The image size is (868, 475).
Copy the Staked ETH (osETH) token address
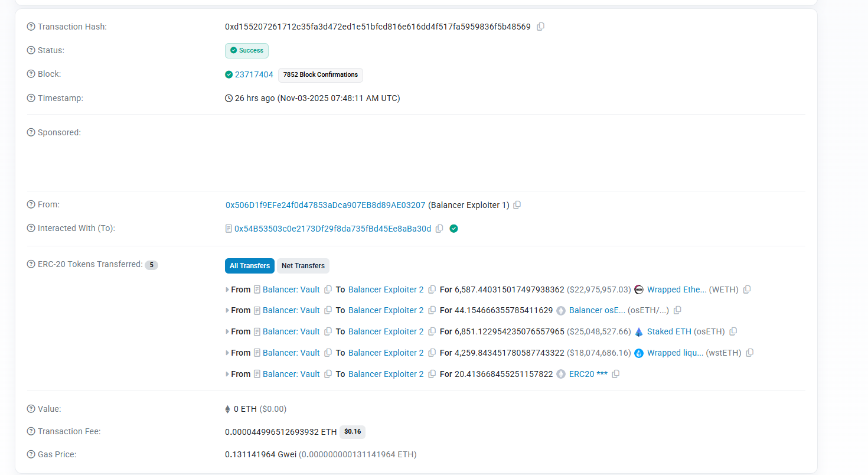tap(733, 331)
